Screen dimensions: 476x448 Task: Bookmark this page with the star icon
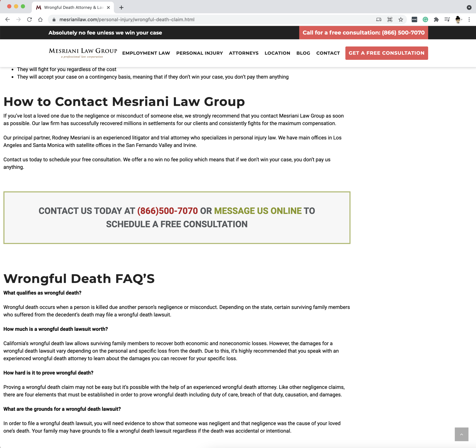click(x=401, y=20)
